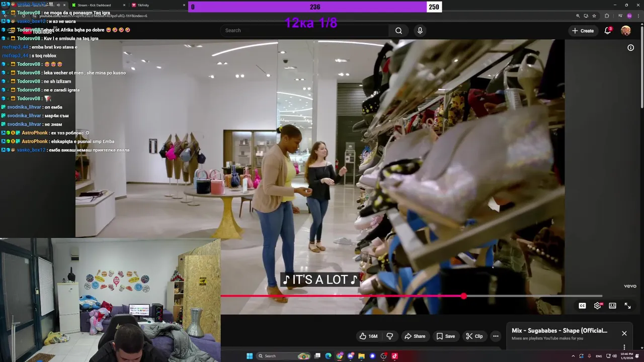Image resolution: width=644 pixels, height=362 pixels.
Task: Dislike the video
Action: pyautogui.click(x=389, y=336)
